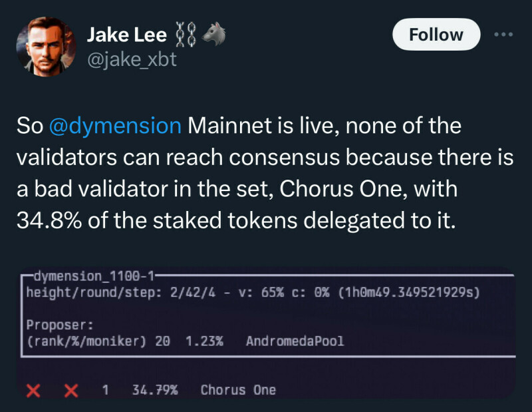The height and width of the screenshot is (412, 532).
Task: Click rank number 1 in validator row
Action: [x=105, y=390]
